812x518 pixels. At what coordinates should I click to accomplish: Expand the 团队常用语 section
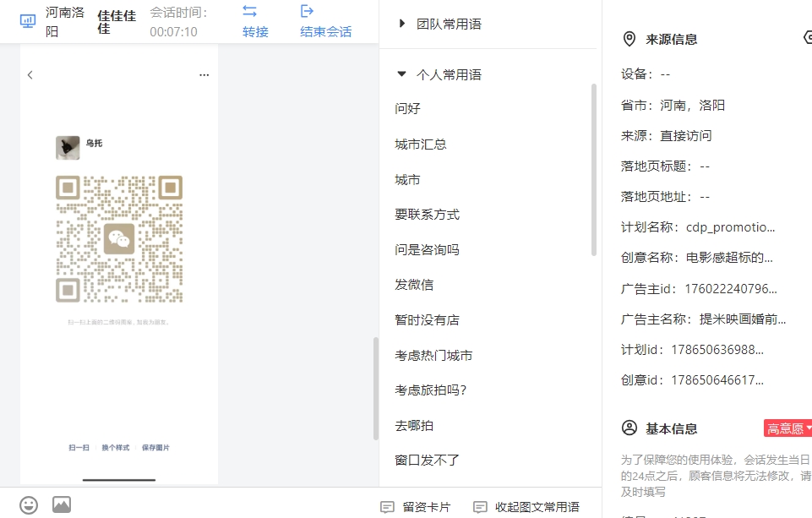pos(401,24)
